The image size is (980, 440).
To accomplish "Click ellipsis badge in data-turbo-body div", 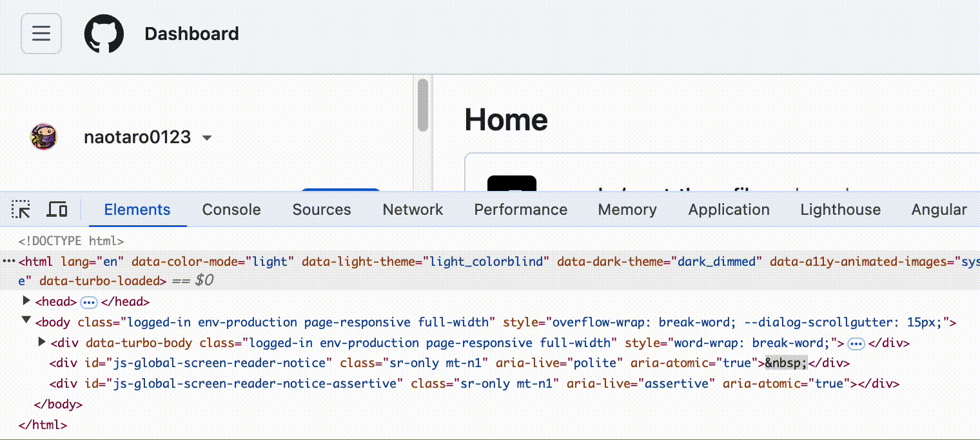I will coord(856,343).
